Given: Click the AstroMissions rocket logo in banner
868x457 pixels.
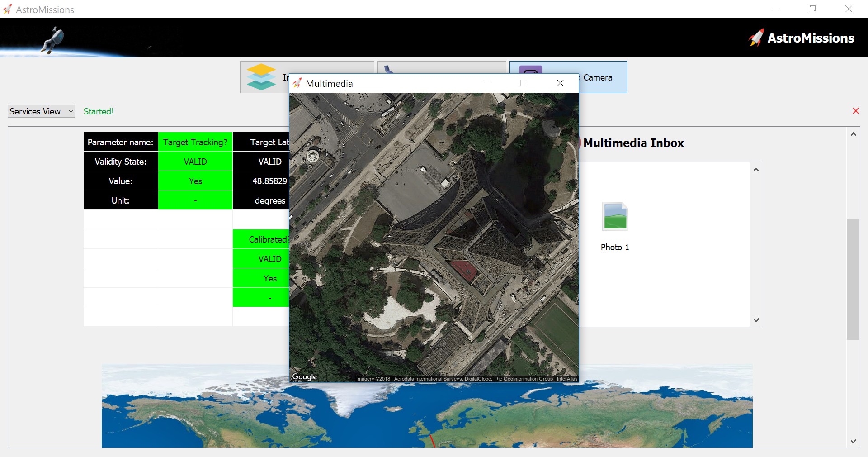Looking at the screenshot, I should 756,38.
